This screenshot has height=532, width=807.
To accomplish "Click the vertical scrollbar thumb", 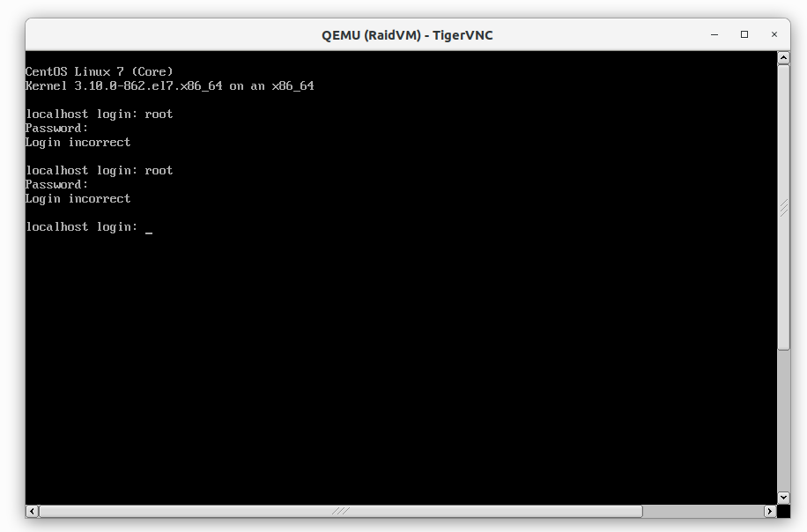I will (x=783, y=207).
